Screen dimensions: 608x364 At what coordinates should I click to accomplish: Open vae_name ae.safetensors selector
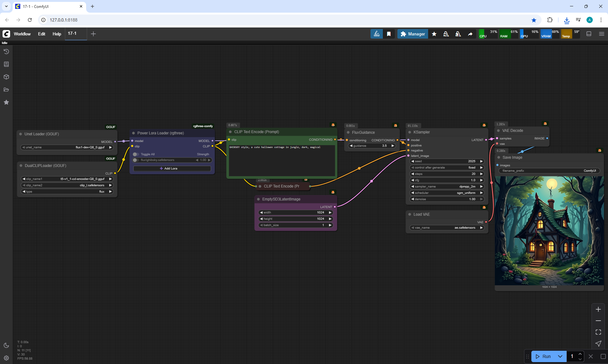pos(446,228)
